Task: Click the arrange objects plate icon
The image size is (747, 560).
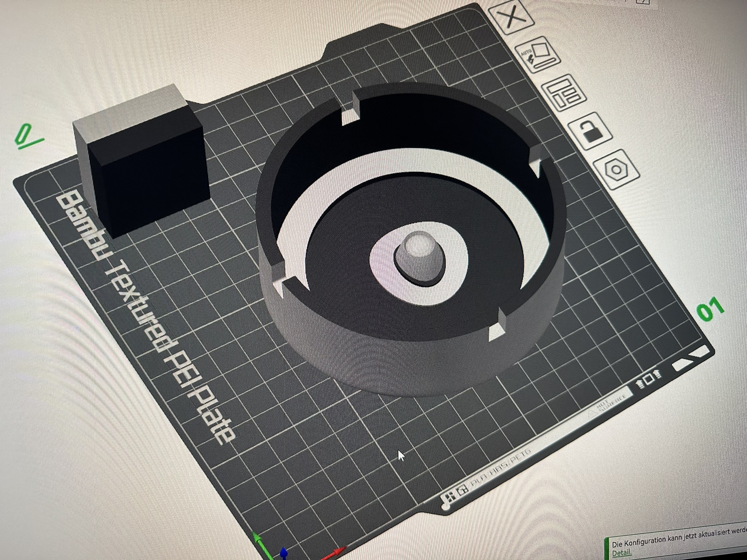Action: click(564, 93)
